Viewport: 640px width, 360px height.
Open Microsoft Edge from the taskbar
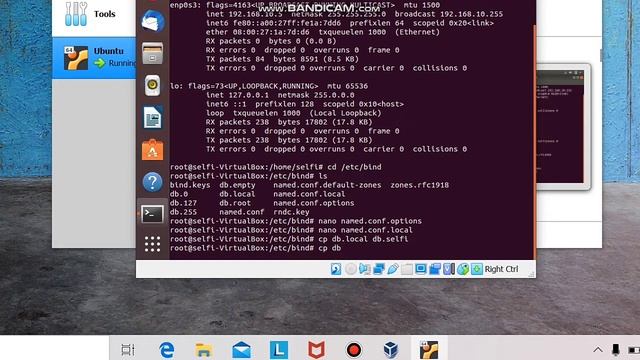coord(167,350)
